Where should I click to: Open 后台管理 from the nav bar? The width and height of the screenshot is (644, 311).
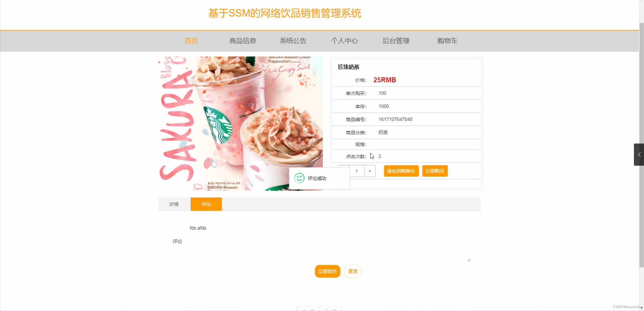[x=396, y=41]
